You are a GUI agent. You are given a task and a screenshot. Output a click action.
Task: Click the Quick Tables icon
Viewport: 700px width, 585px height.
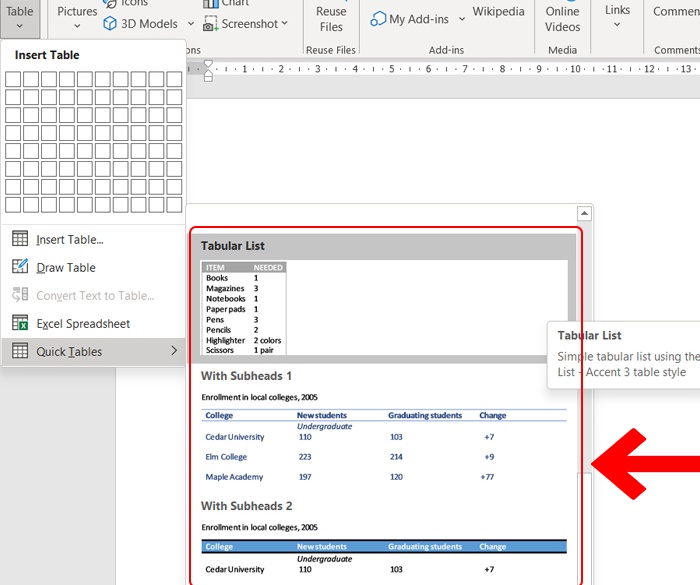point(20,351)
